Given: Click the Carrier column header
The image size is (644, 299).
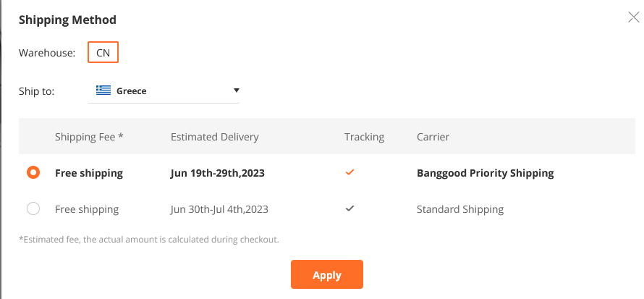Looking at the screenshot, I should 433,137.
